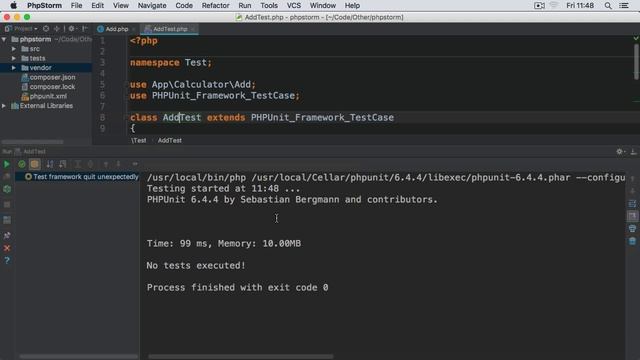Viewport: 640px width, 360px height.
Task: Print console output icon
Action: (632, 229)
